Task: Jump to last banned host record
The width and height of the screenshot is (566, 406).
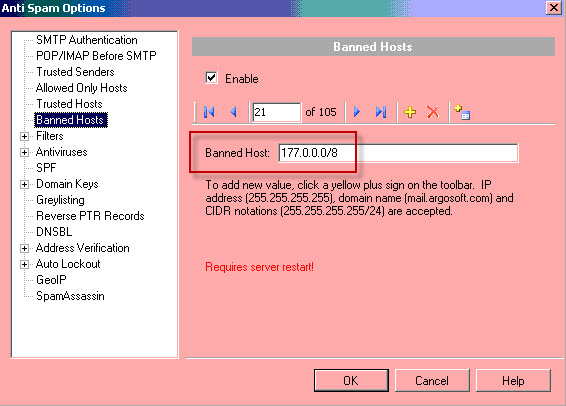Action: pos(381,112)
